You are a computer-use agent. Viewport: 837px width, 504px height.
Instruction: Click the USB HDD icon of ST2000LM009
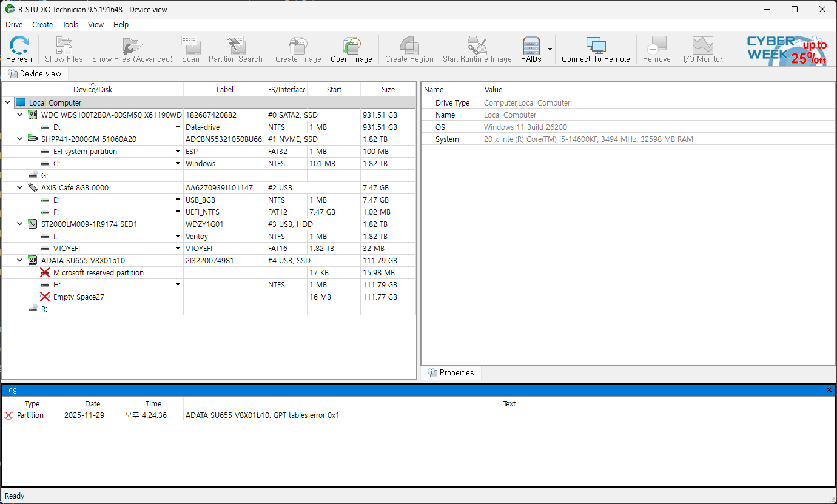tap(33, 224)
